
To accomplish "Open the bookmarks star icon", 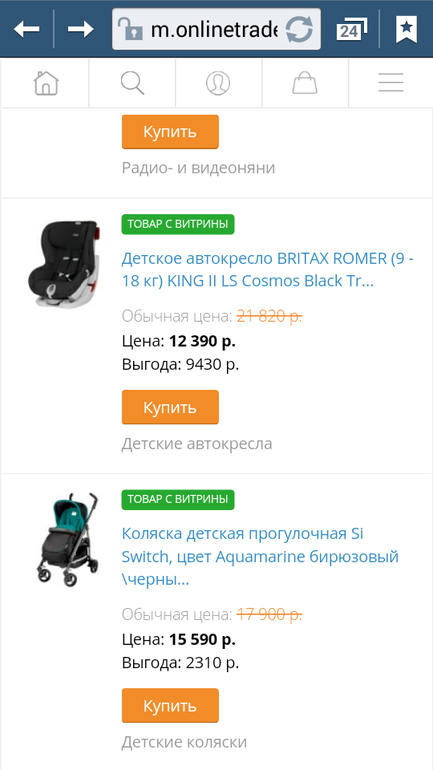I will pos(406,29).
